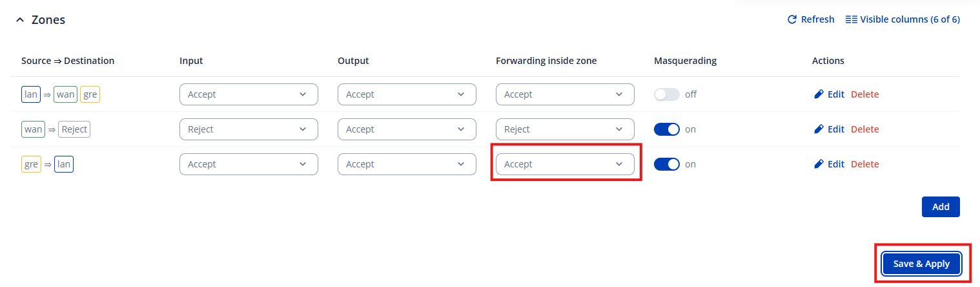Image resolution: width=980 pixels, height=287 pixels.
Task: Open the Visible columns selector icon
Action: [851, 20]
